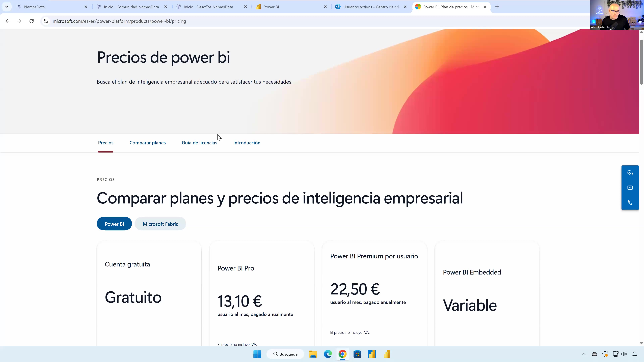Click the phone contact icon
The image size is (644, 362).
[x=630, y=202]
